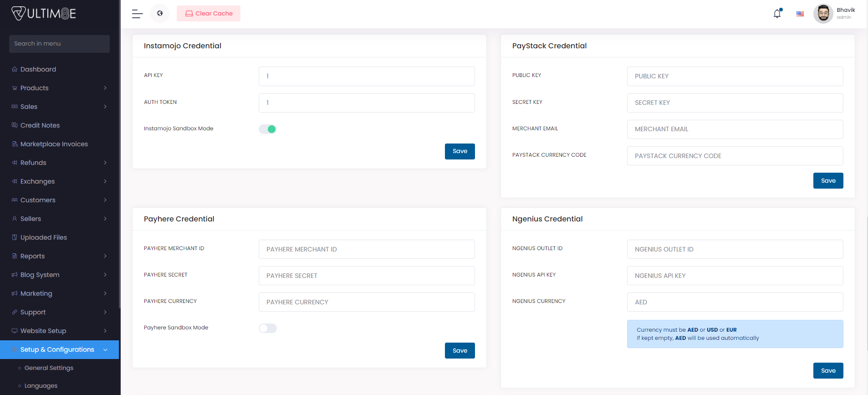The width and height of the screenshot is (868, 395).
Task: Save the PayStack Credential form
Action: (x=828, y=180)
